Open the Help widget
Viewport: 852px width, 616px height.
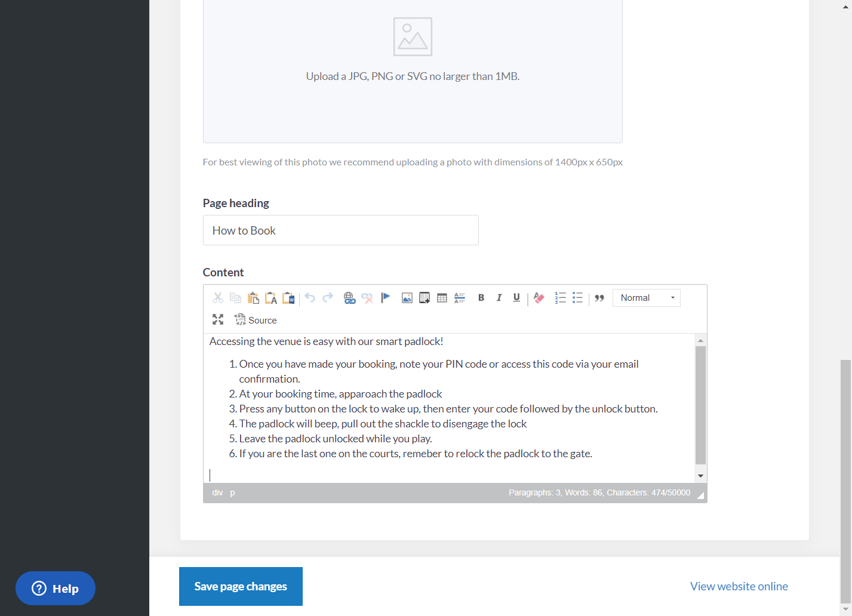pos(56,589)
